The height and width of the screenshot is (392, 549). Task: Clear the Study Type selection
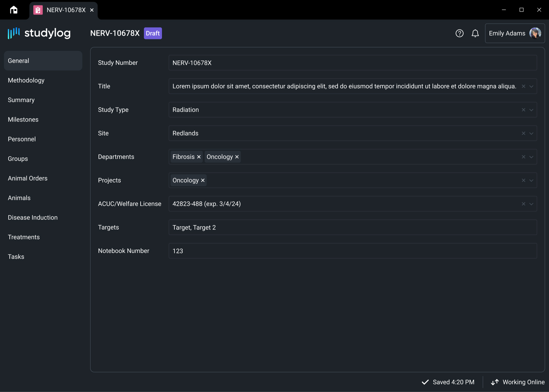click(x=523, y=110)
